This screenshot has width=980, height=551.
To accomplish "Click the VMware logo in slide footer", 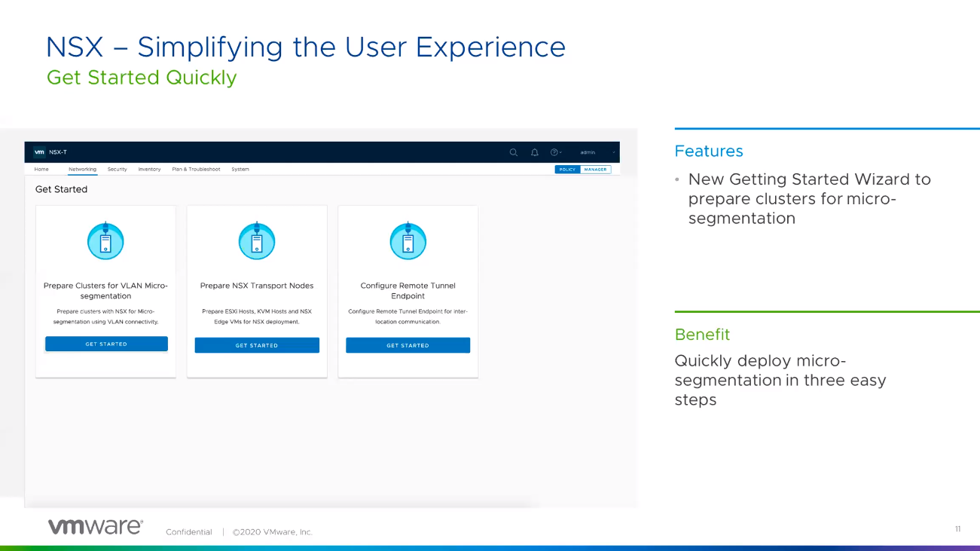I will point(95,527).
